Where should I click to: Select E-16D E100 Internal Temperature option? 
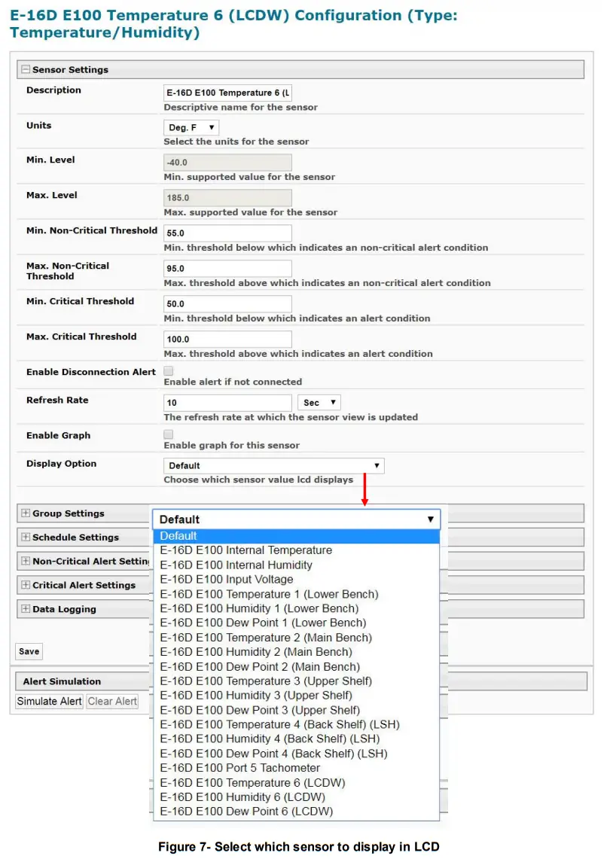coord(245,550)
